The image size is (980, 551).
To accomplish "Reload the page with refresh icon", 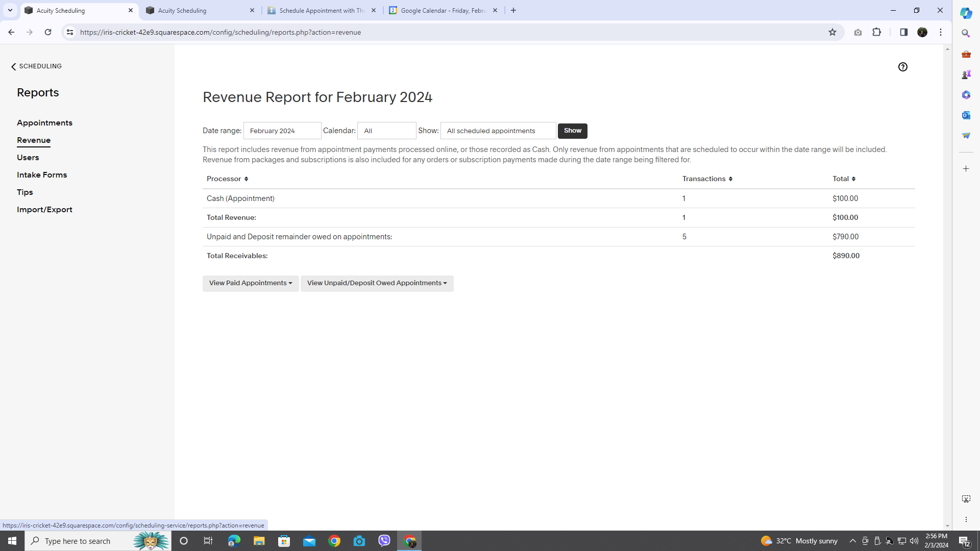I will point(48,32).
